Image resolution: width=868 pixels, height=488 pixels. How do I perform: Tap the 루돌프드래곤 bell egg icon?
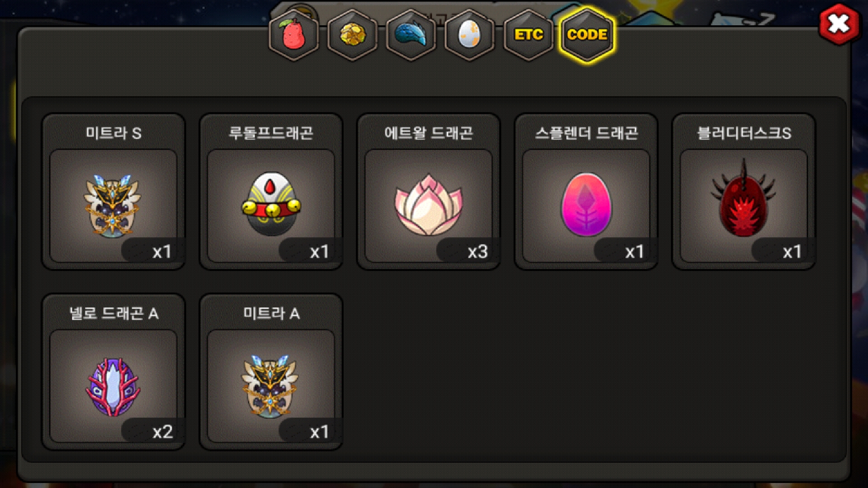271,204
